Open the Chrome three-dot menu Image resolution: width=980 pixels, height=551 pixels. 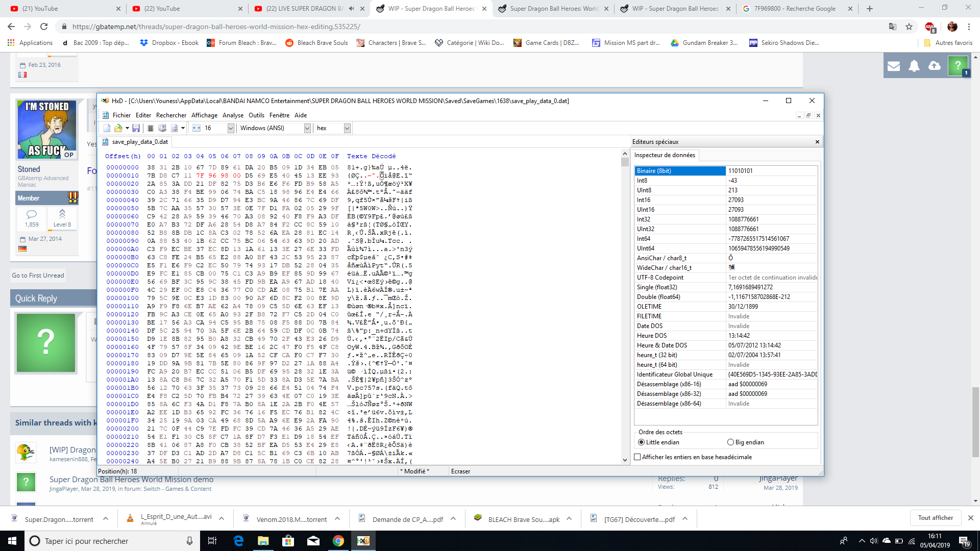[x=969, y=27]
